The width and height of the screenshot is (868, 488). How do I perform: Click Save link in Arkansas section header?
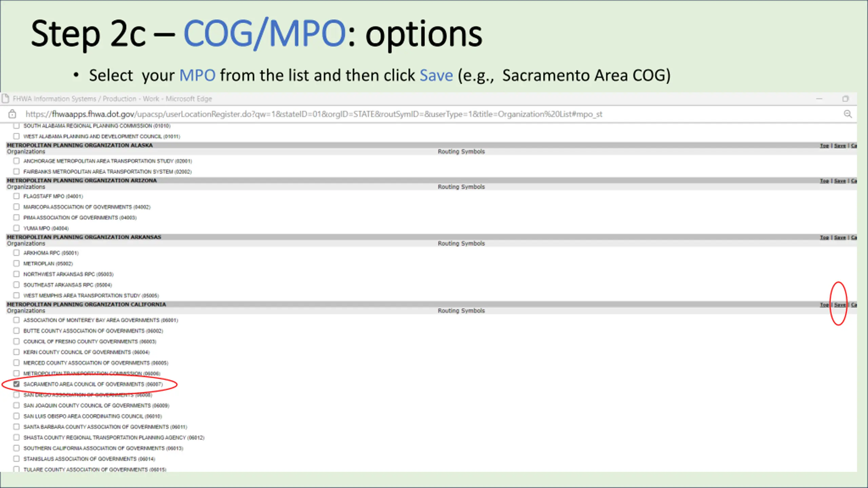point(840,237)
